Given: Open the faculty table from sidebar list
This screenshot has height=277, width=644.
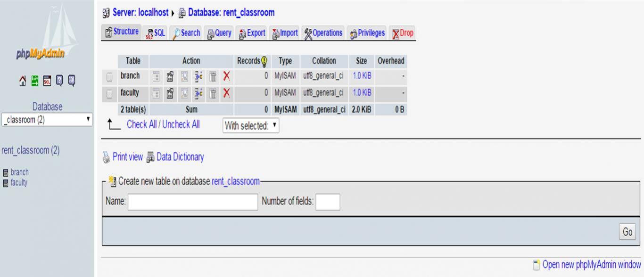Looking at the screenshot, I should click(x=19, y=183).
